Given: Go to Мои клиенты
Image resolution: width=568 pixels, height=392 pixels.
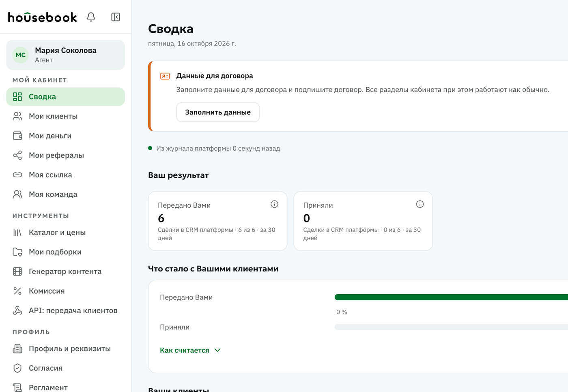Looking at the screenshot, I should pos(65,116).
